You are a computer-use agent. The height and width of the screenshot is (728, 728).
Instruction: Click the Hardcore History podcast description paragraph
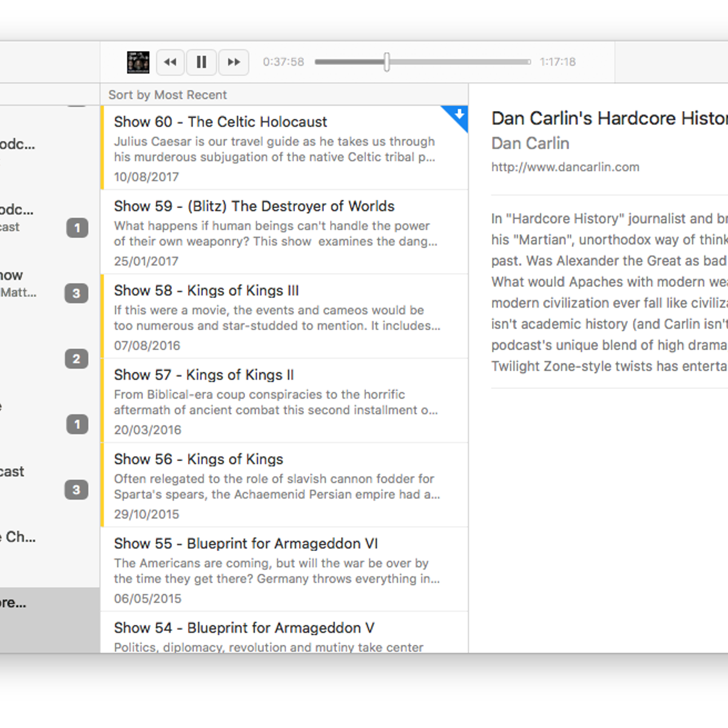click(x=610, y=292)
